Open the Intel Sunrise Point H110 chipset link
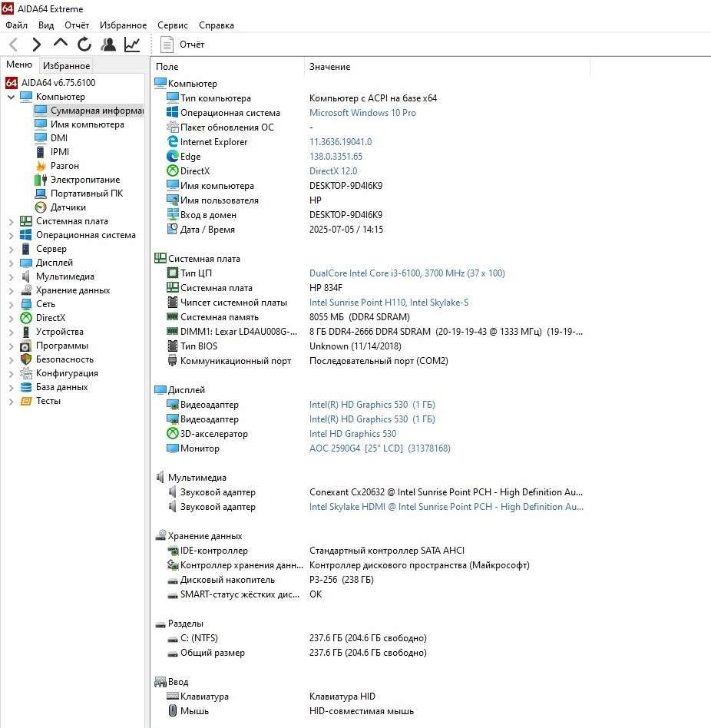The image size is (711, 728). (x=389, y=303)
